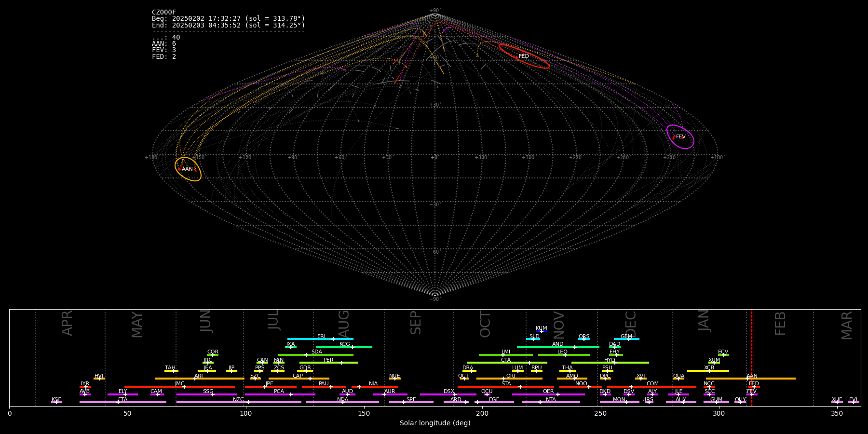This screenshot has width=868, height=434.
Task: Click the KUM shower label in timeline
Action: click(542, 328)
